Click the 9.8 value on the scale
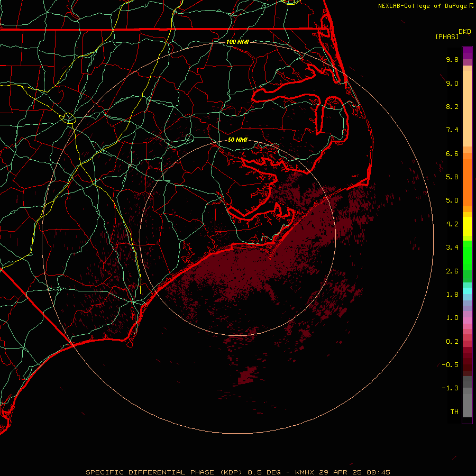 click(452, 59)
